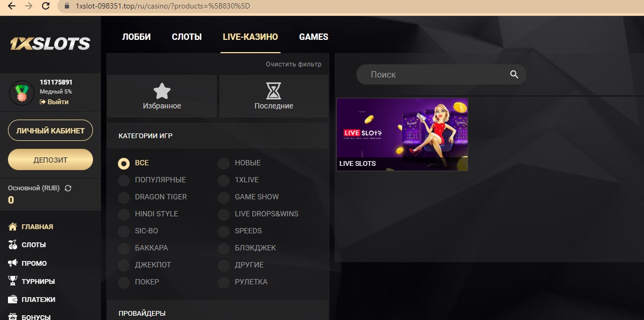Click the browser back arrow

pyautogui.click(x=11, y=6)
